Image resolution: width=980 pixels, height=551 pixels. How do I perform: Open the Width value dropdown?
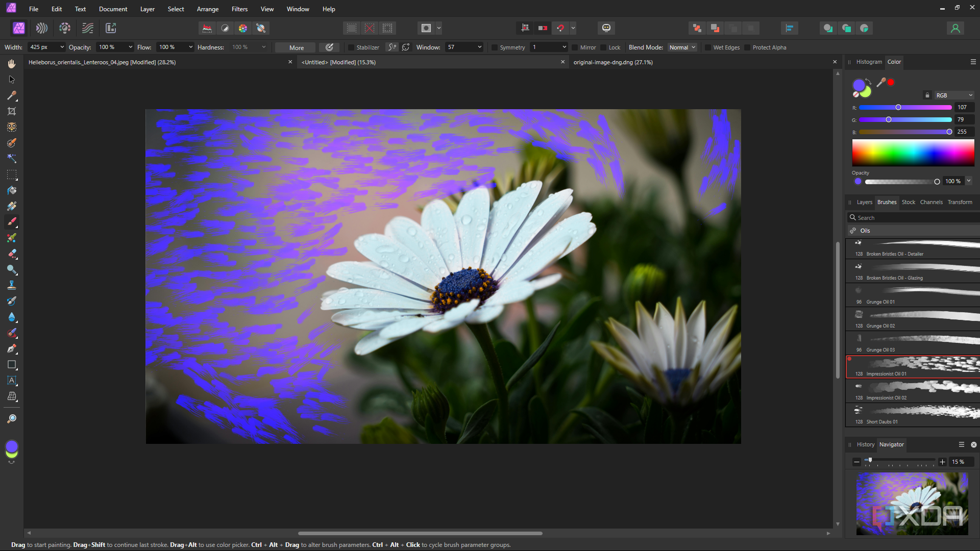pos(62,47)
